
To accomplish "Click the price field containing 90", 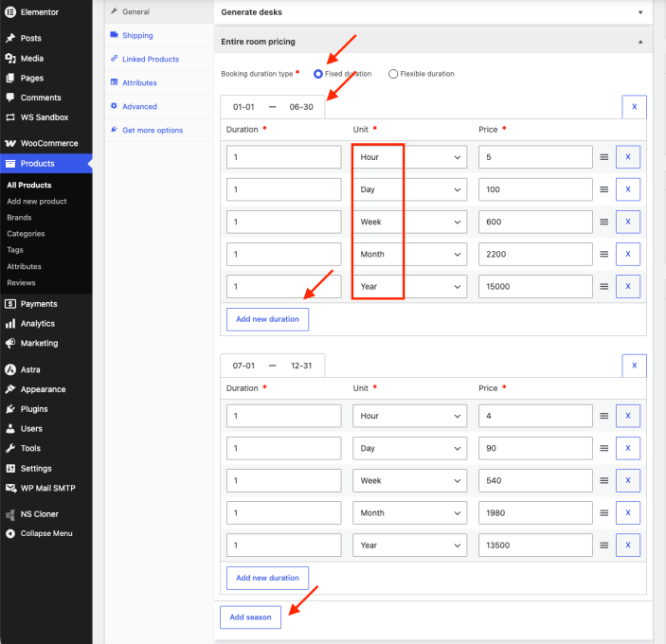I will pyautogui.click(x=535, y=448).
